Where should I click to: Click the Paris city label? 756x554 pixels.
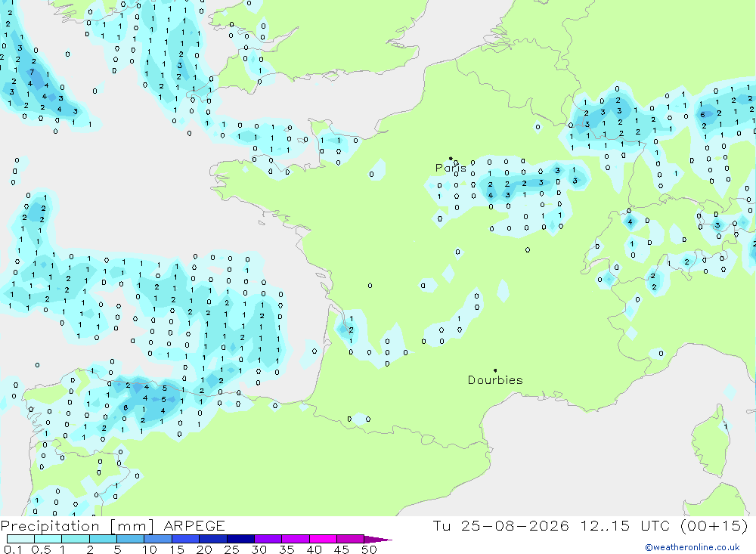(451, 168)
